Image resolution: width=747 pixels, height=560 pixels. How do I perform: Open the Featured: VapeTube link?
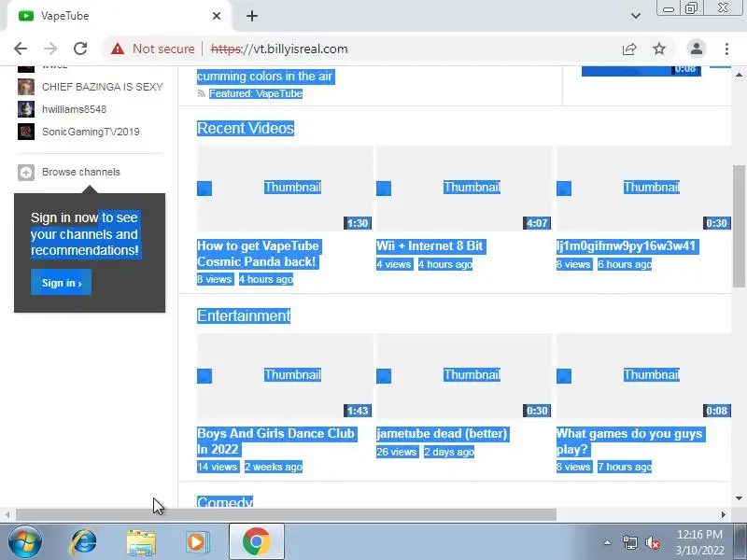point(256,93)
